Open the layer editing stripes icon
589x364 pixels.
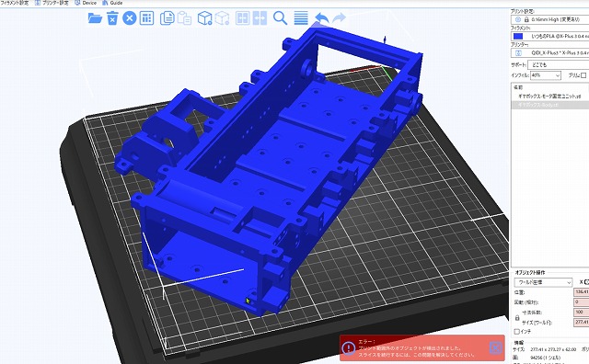(301, 18)
